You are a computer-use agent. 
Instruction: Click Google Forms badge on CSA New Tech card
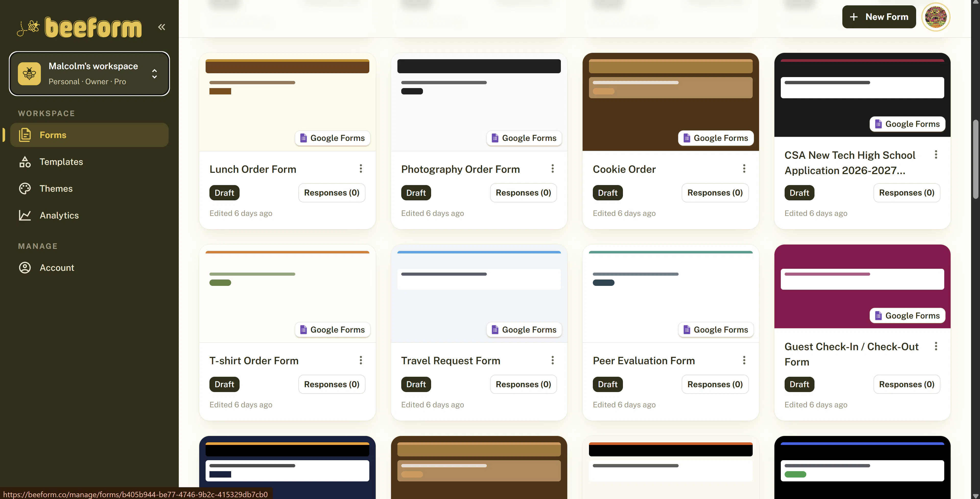907,124
